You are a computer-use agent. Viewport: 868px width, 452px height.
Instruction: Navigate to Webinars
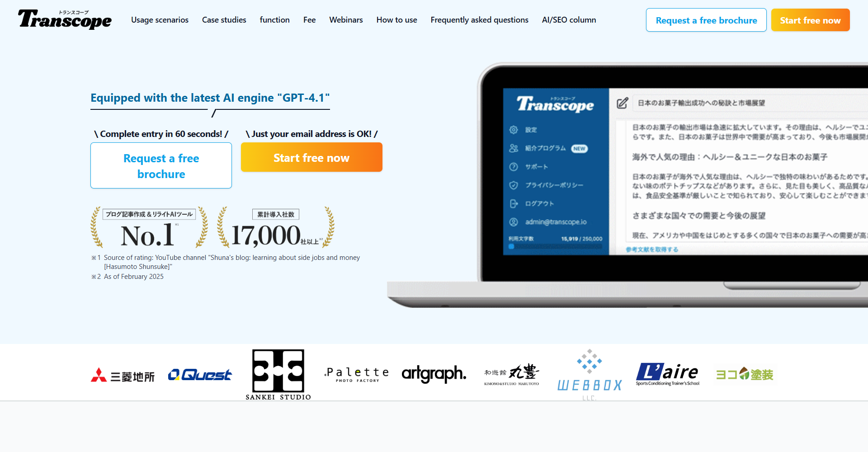tap(346, 20)
